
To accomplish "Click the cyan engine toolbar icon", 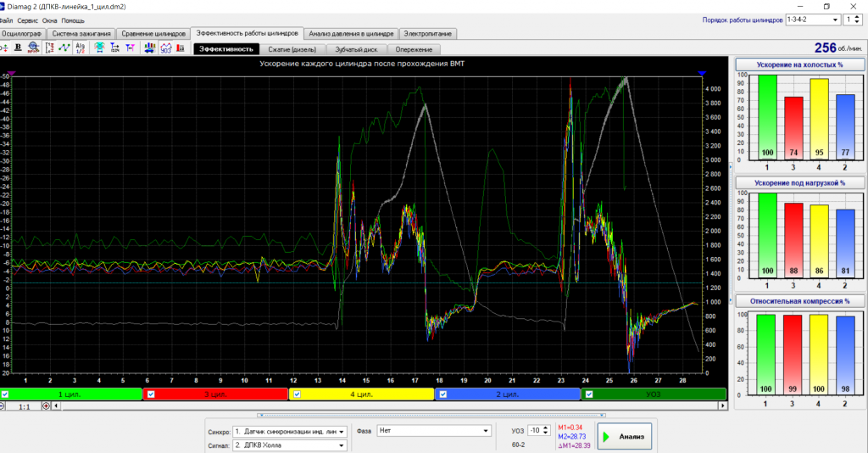I will pyautogui.click(x=99, y=48).
